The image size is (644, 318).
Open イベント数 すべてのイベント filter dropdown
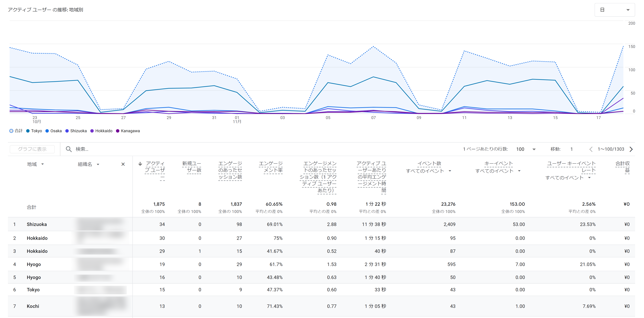[450, 171]
